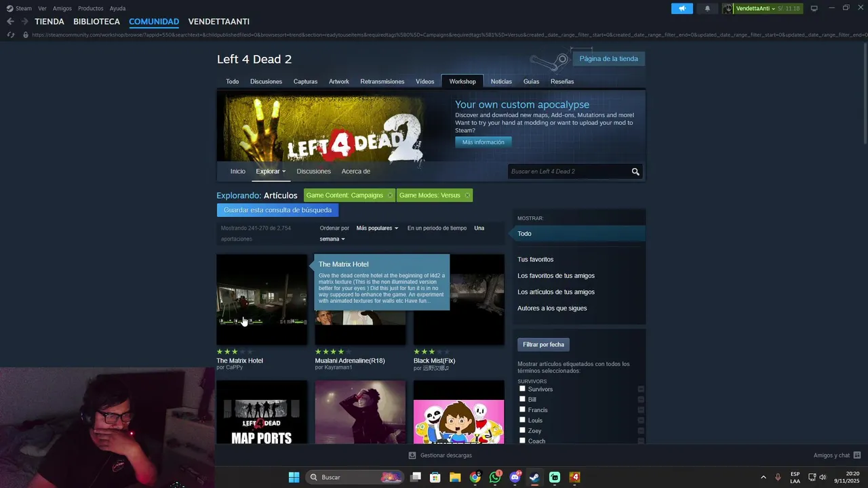Viewport: 868px width, 488px height.
Task: Click the exclude button next to Bill
Action: 641,400
